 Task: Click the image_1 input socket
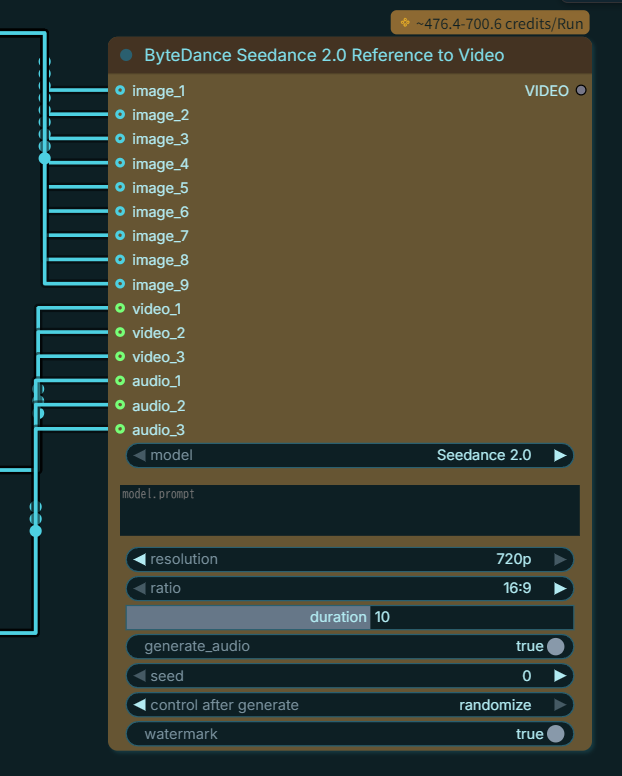[120, 90]
